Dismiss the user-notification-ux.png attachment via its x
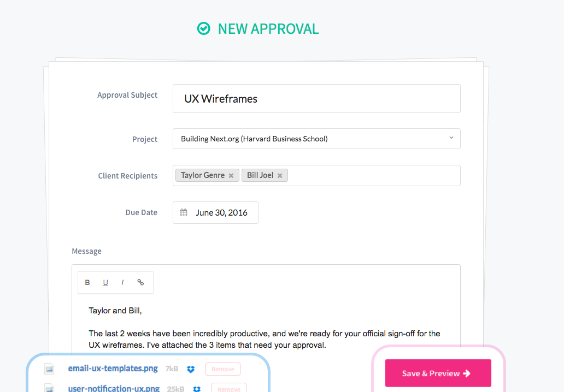 [x=228, y=388]
